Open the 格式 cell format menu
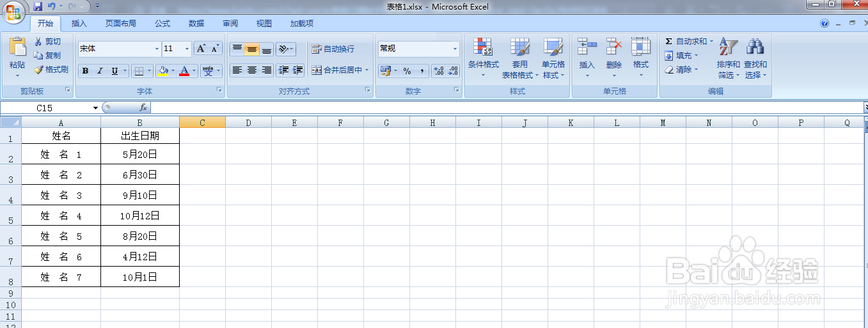The width and height of the screenshot is (868, 328). click(641, 58)
